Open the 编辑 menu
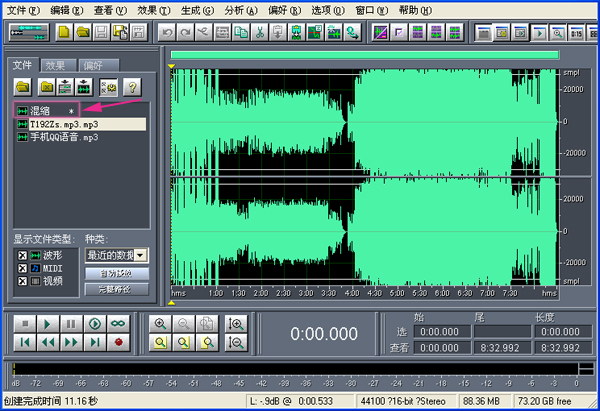The height and width of the screenshot is (411, 600). [x=67, y=10]
